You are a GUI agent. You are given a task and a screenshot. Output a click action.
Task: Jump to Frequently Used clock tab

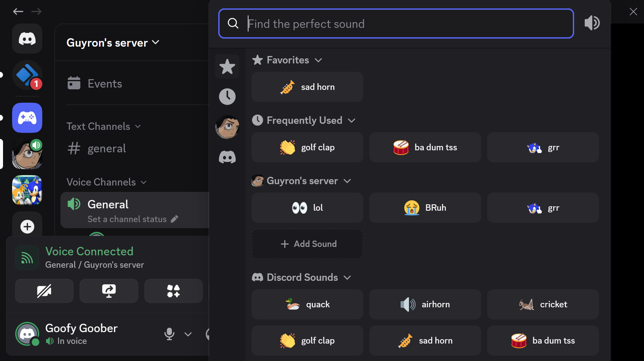(x=227, y=97)
